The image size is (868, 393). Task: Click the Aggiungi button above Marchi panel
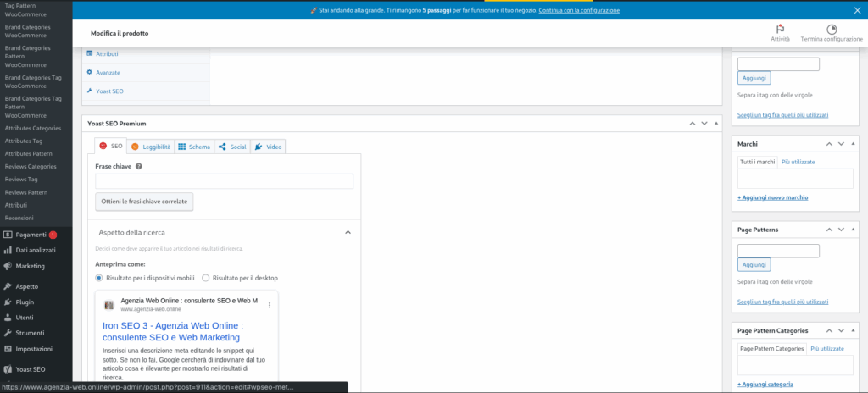click(754, 78)
